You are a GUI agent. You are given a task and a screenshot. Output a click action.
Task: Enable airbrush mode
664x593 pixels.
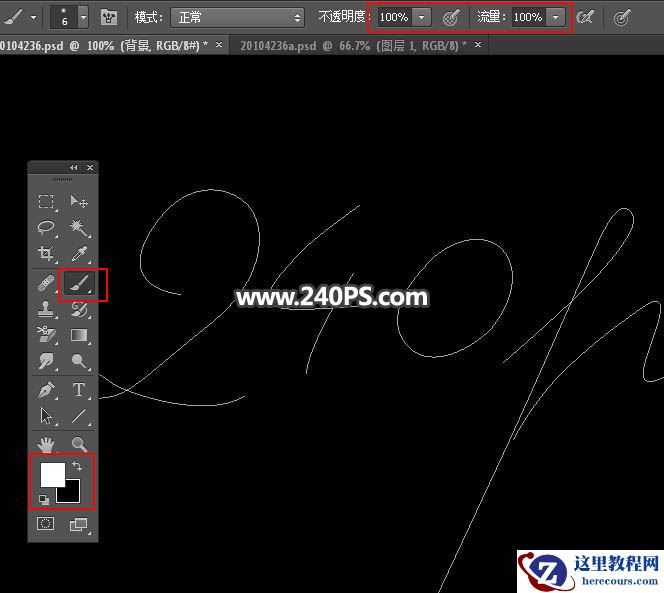[586, 17]
